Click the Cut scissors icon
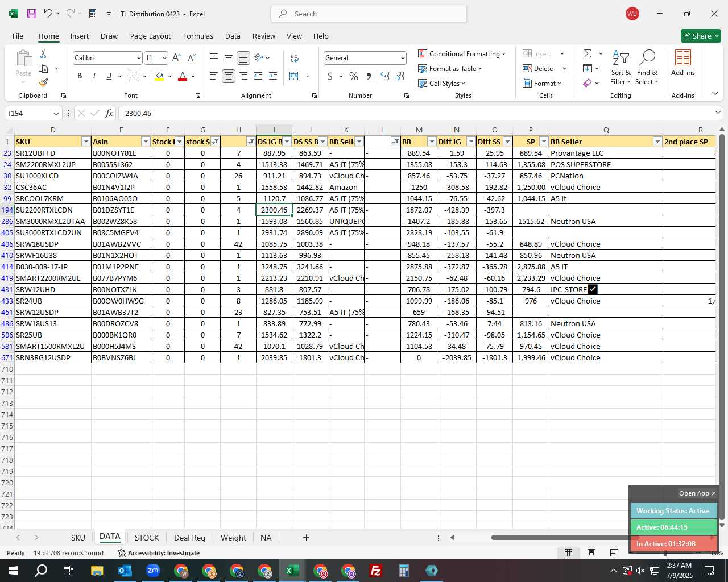The image size is (728, 582). 43,53
